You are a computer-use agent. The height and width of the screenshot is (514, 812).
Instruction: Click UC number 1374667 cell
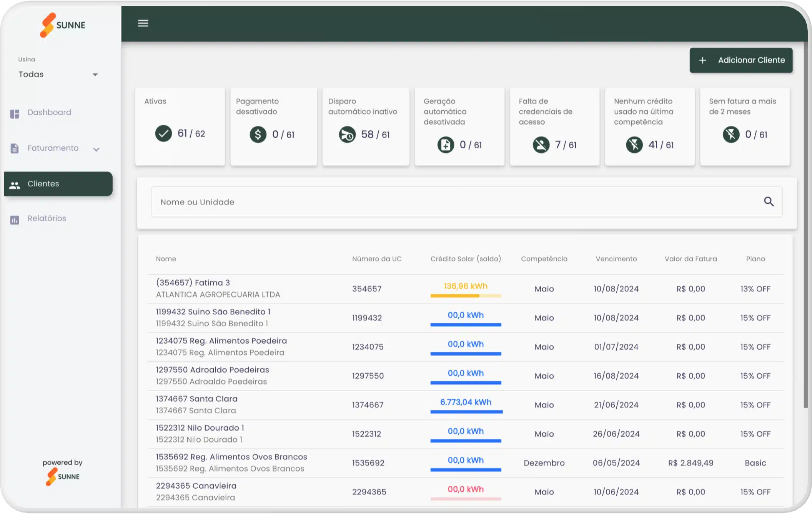coord(368,405)
